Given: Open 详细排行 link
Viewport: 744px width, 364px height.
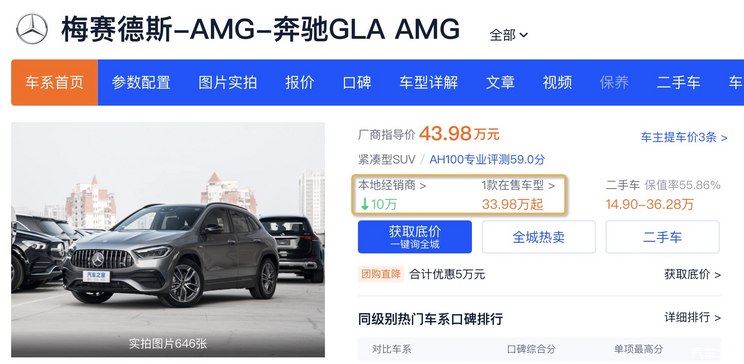Looking at the screenshot, I should (x=692, y=317).
